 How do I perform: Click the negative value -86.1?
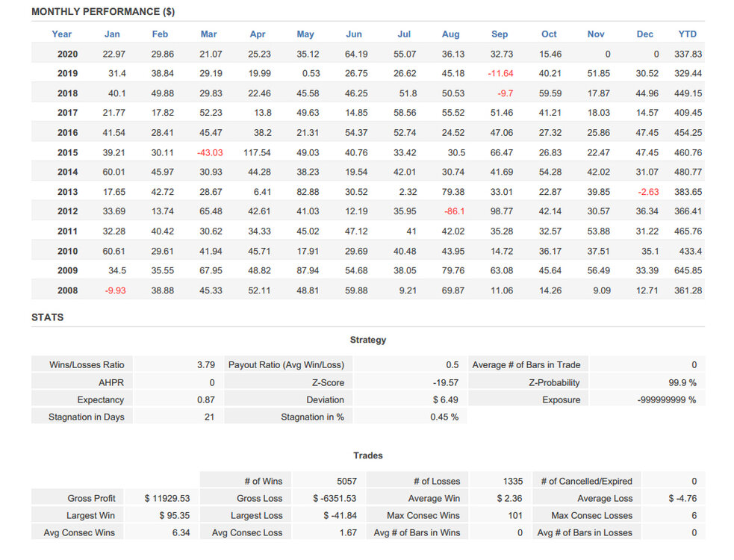[x=454, y=211]
